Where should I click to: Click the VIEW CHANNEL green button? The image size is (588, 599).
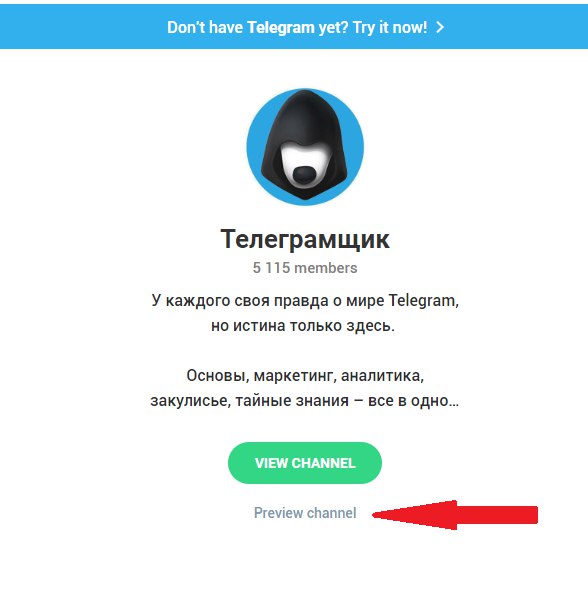pyautogui.click(x=305, y=463)
